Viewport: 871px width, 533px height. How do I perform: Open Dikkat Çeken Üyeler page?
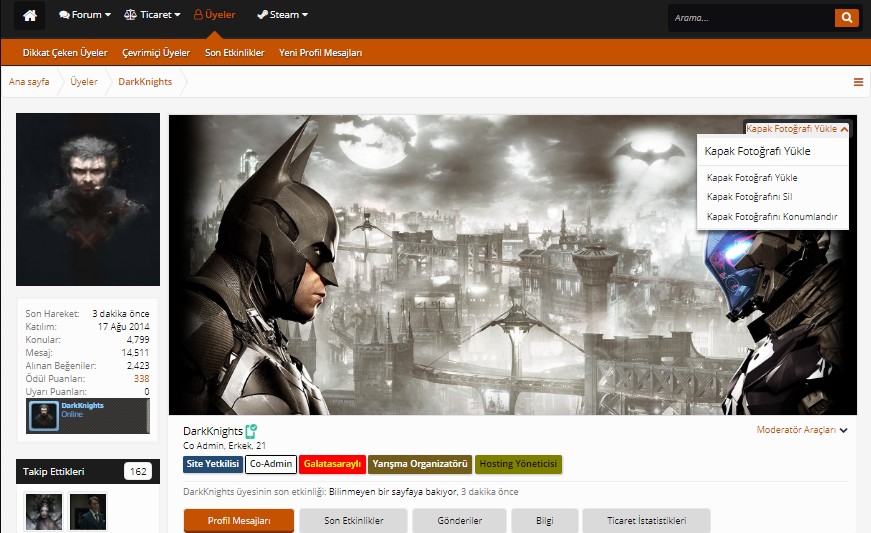[65, 53]
